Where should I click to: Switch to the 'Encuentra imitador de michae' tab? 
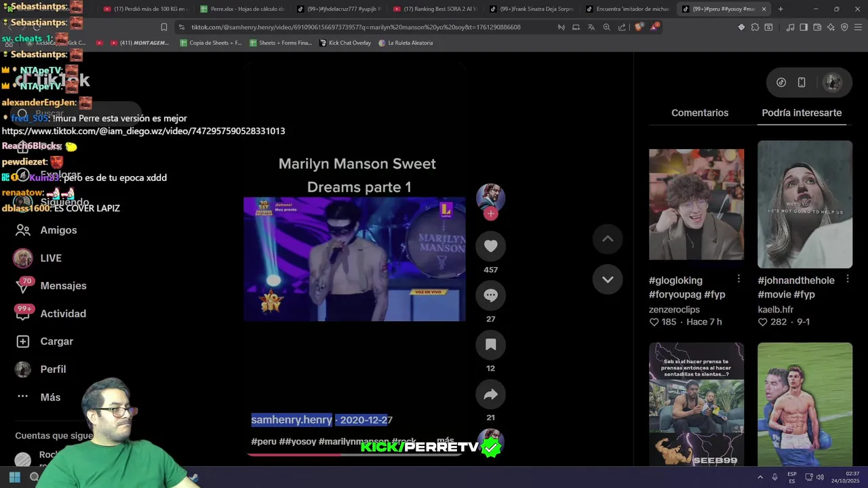click(x=629, y=9)
